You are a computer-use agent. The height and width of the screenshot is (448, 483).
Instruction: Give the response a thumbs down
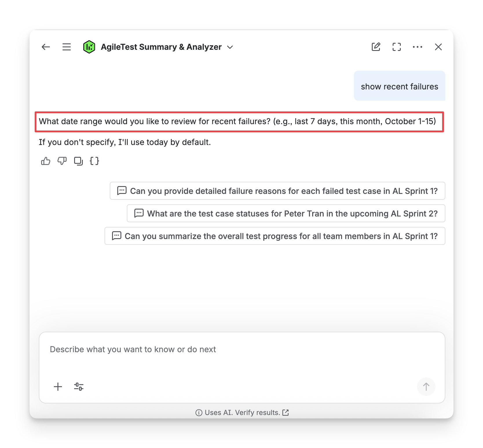[62, 161]
